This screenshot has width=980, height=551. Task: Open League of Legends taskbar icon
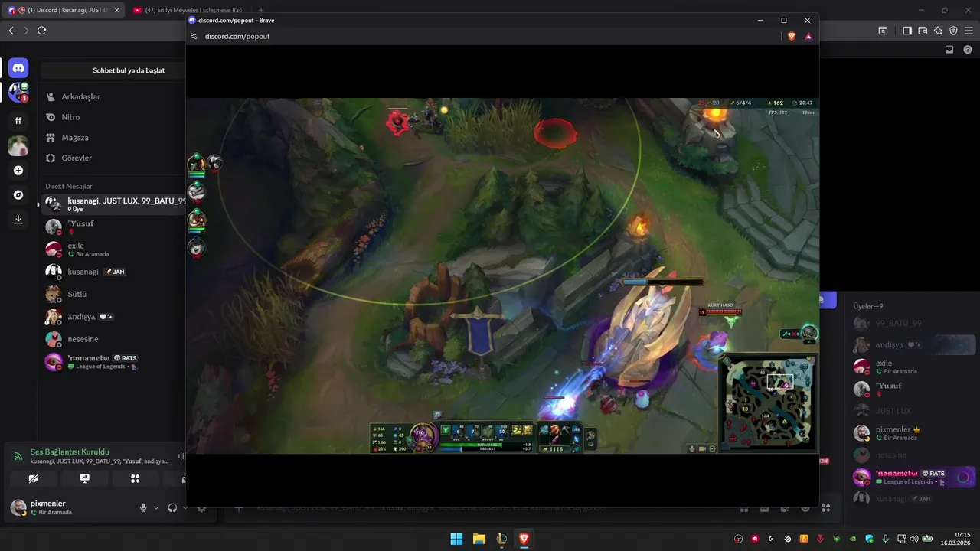(501, 539)
